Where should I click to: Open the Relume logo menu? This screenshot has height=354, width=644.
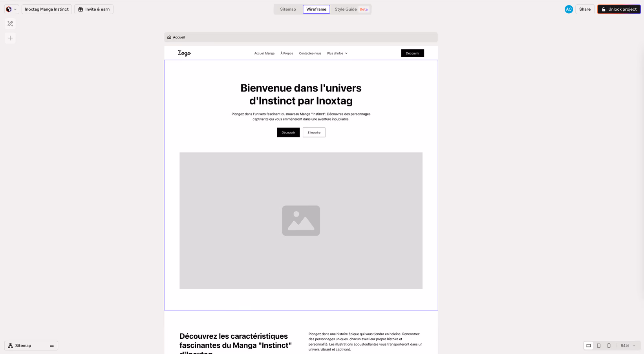pos(11,9)
